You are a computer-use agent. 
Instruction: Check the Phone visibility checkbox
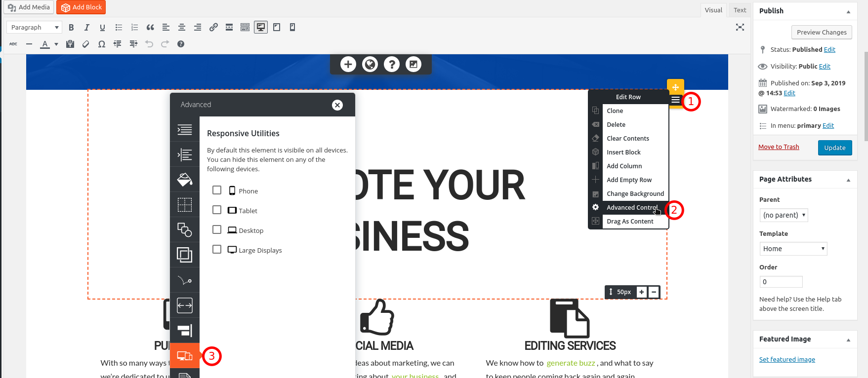(x=217, y=190)
